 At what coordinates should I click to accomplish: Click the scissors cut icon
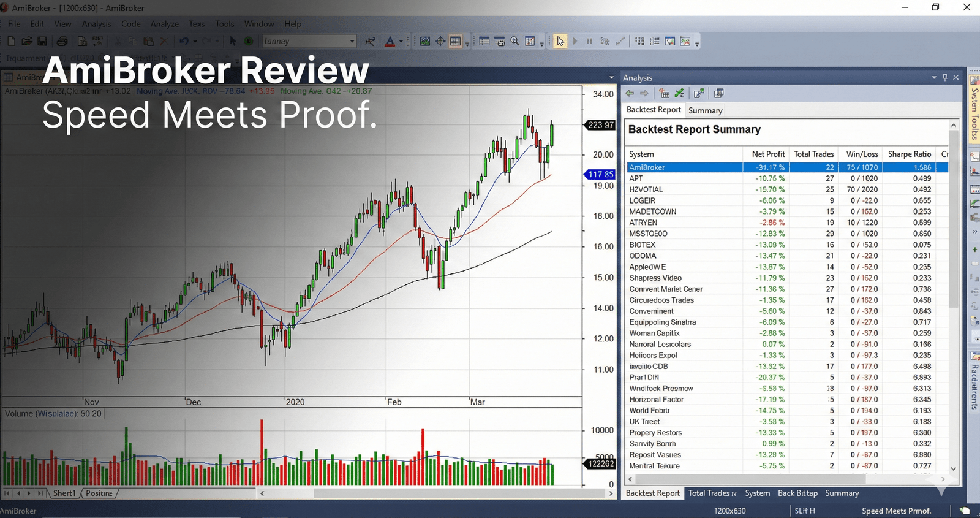(118, 41)
